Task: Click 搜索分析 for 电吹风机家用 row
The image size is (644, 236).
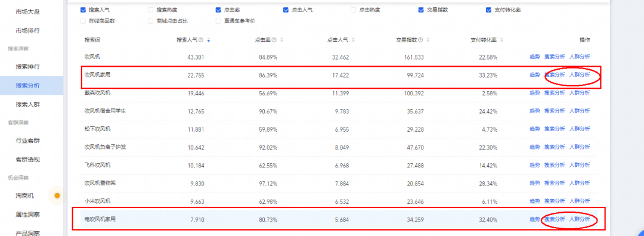Action: tap(555, 219)
